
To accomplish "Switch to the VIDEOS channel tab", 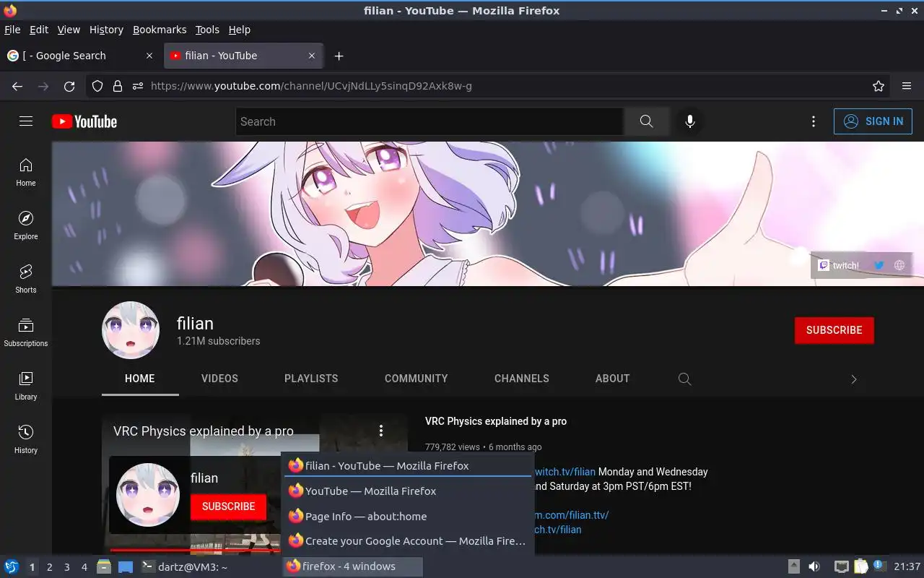I will pyautogui.click(x=219, y=379).
